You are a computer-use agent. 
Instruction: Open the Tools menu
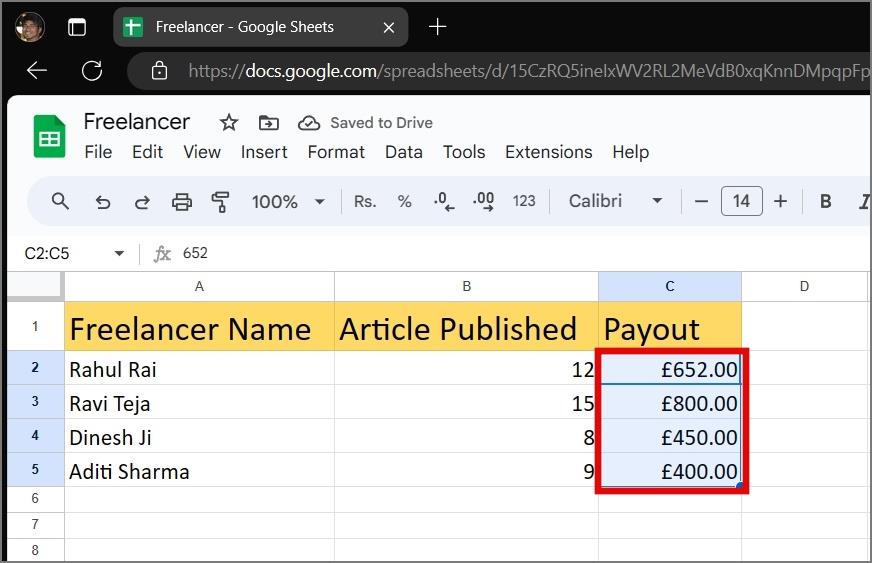pyautogui.click(x=464, y=152)
